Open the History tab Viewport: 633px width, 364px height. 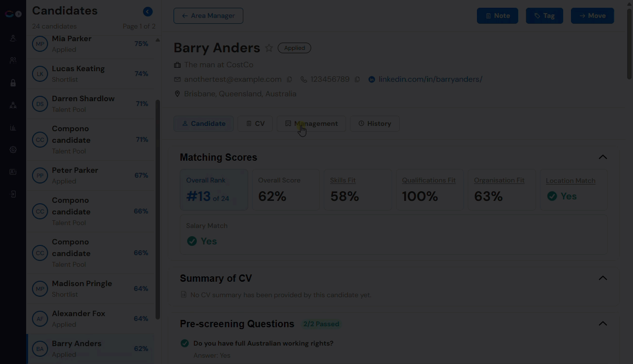(x=375, y=123)
